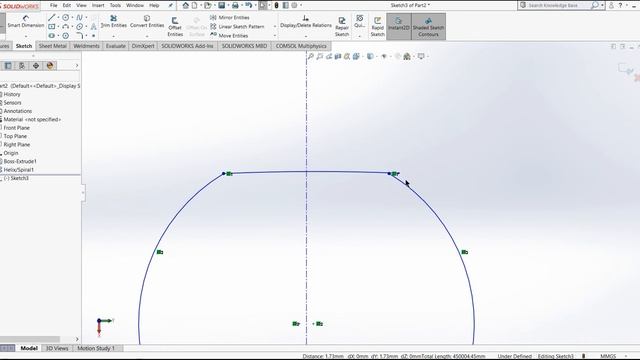Click the Trim Entities tool
This screenshot has width=640, height=360.
tap(113, 21)
